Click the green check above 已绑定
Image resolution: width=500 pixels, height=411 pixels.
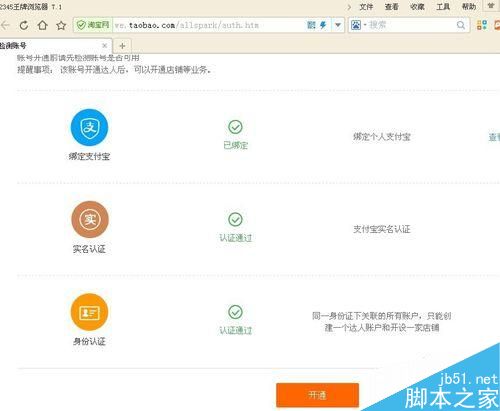(235, 127)
